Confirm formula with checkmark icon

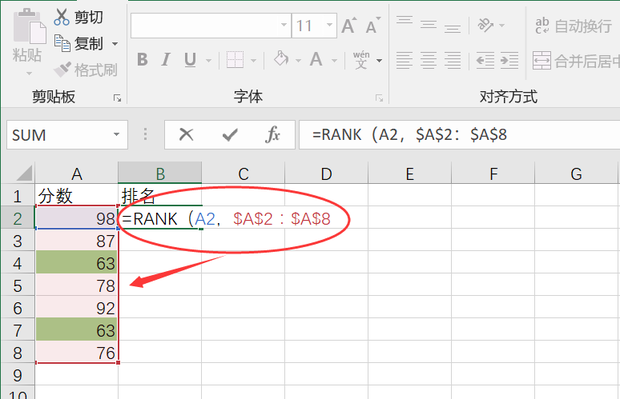pyautogui.click(x=230, y=135)
